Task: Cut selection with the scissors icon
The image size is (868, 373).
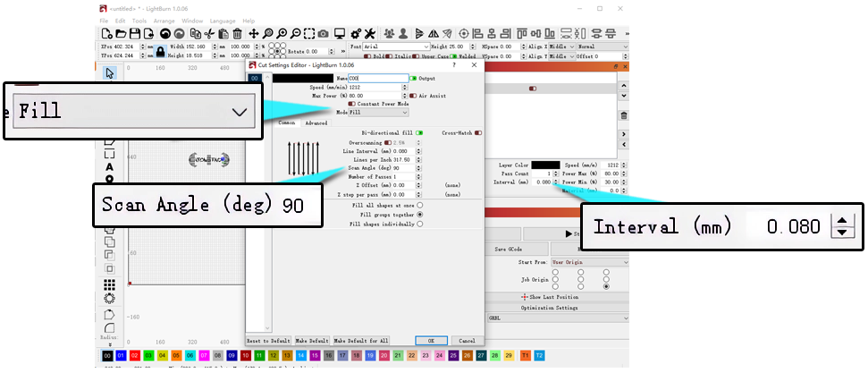Action: pos(209,34)
